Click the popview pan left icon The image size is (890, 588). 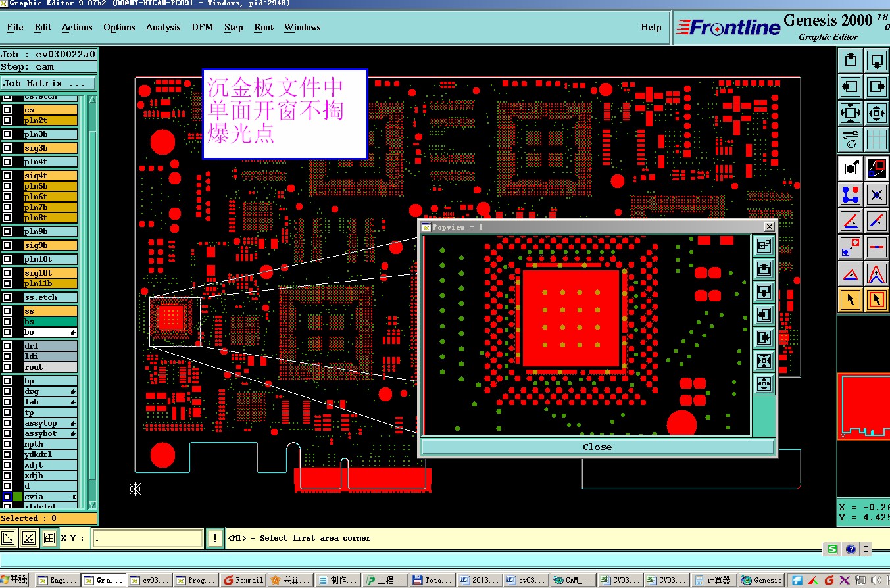(764, 314)
